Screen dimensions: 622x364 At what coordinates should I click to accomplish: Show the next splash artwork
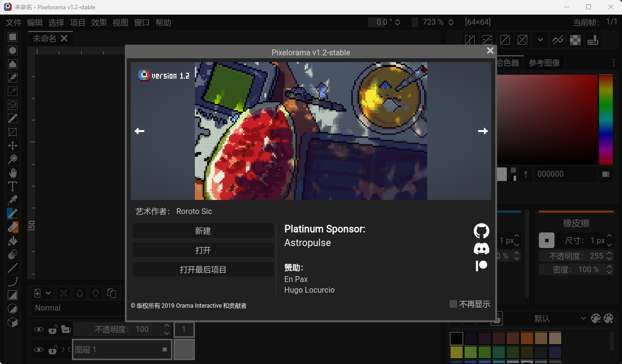tap(483, 131)
